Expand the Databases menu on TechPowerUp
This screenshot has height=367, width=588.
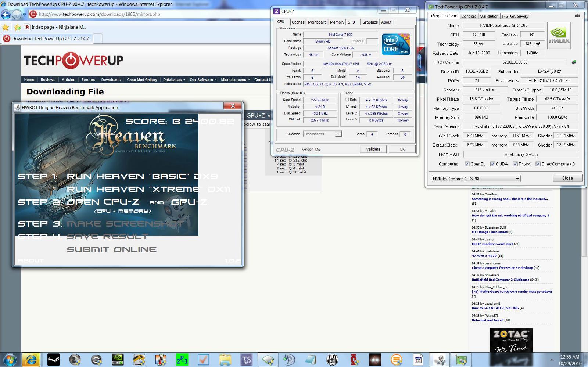click(x=174, y=80)
